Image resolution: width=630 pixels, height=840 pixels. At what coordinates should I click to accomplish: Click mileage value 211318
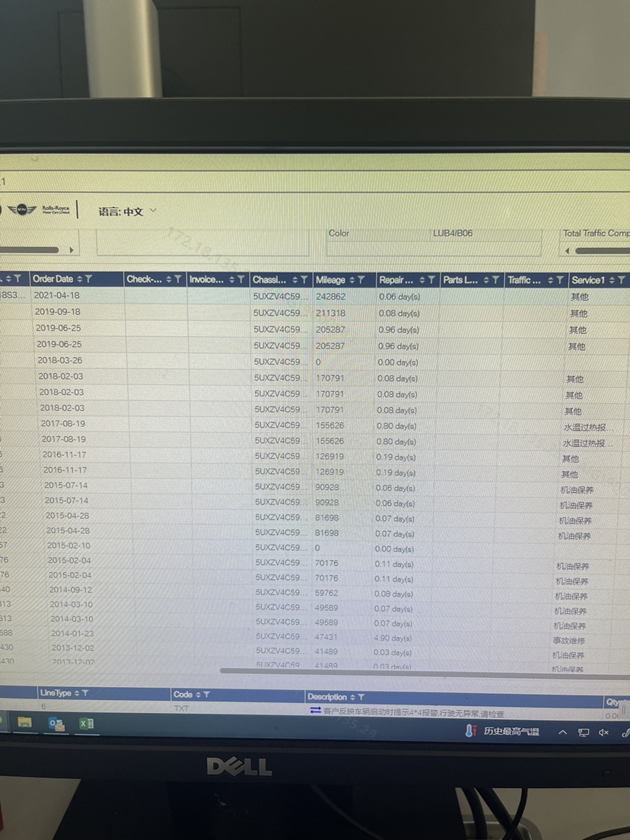330,313
